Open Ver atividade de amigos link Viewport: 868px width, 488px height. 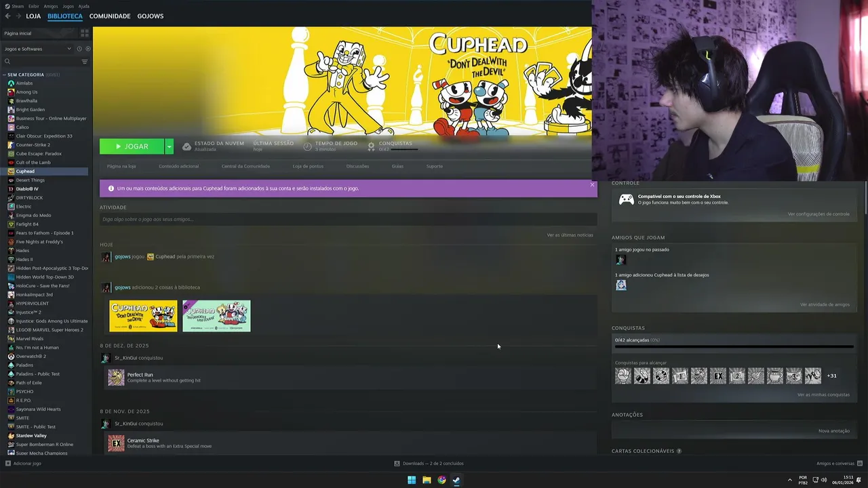click(x=825, y=304)
